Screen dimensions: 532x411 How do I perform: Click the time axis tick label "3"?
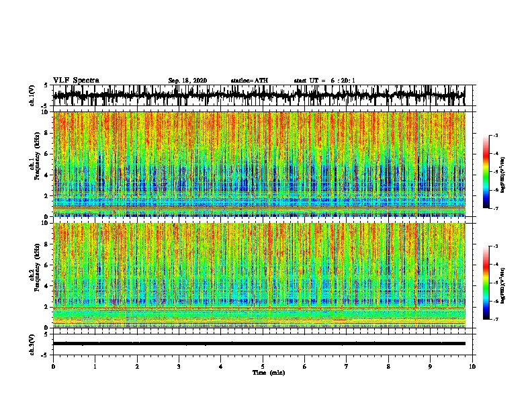click(x=179, y=367)
